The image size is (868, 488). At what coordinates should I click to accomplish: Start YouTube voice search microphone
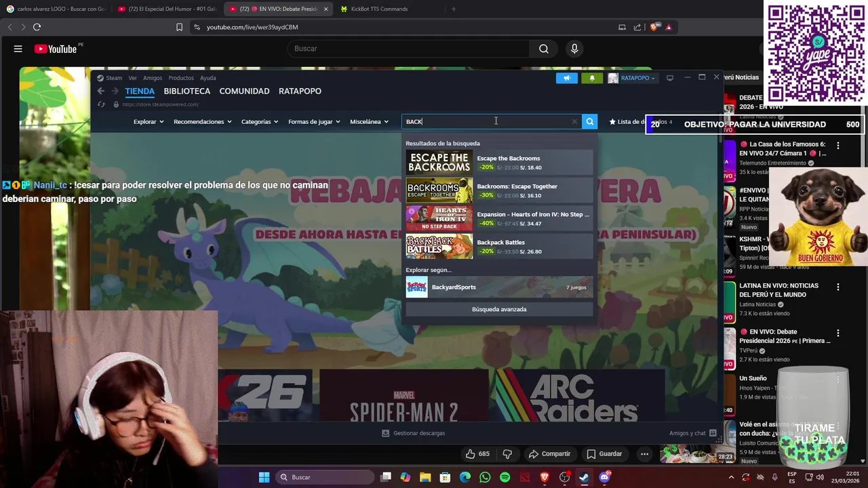tap(574, 49)
